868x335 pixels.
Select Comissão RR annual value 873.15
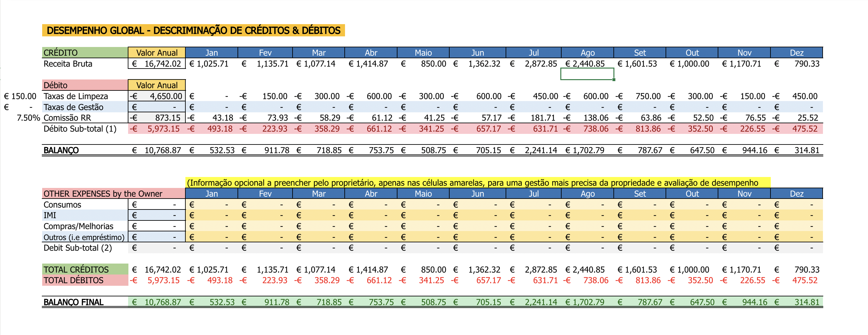(x=157, y=118)
